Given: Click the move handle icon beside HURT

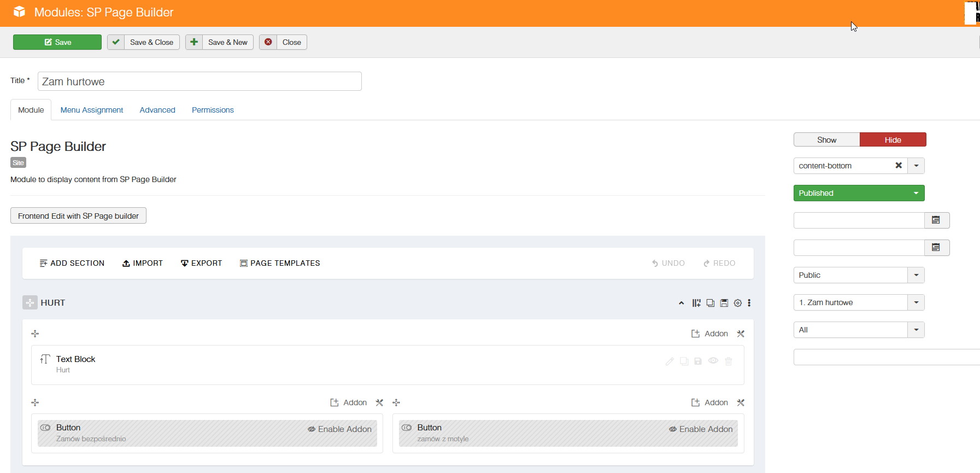Looking at the screenshot, I should [x=30, y=302].
